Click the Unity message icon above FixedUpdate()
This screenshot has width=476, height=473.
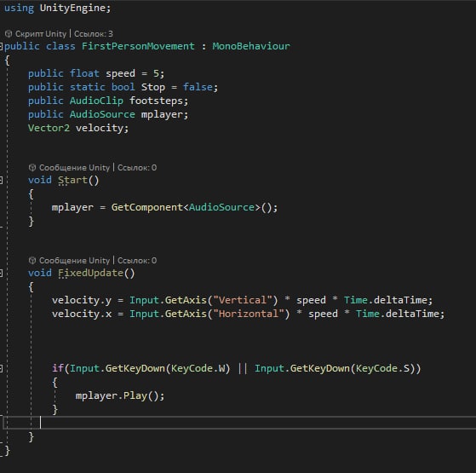(x=32, y=260)
